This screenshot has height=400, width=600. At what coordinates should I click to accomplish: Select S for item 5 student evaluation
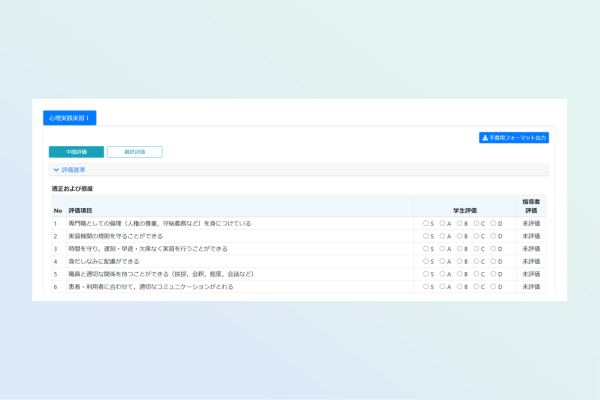pyautogui.click(x=425, y=273)
